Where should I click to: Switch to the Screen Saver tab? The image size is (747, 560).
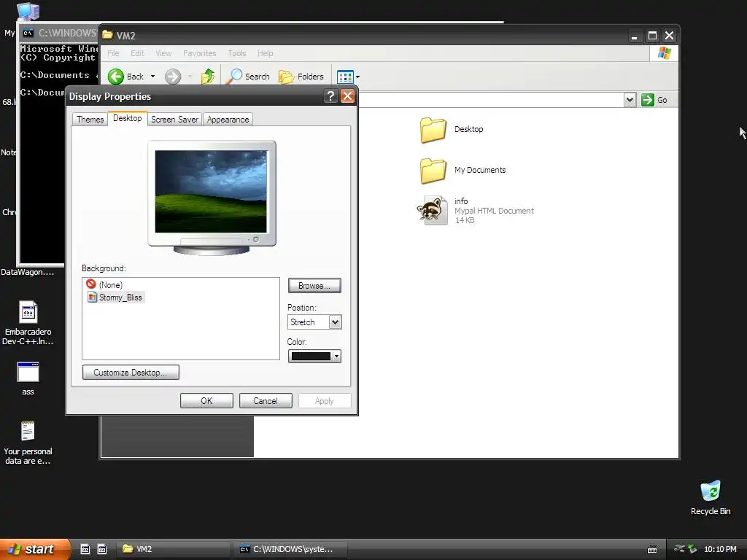tap(174, 120)
